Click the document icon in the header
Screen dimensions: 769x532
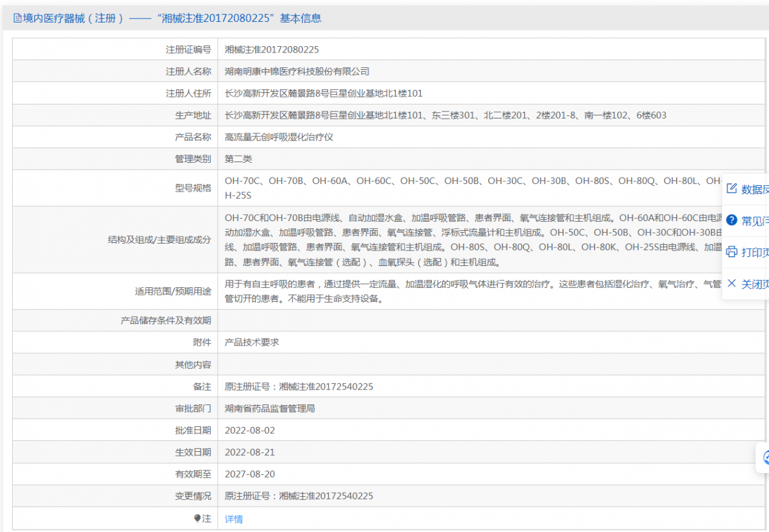coord(17,19)
